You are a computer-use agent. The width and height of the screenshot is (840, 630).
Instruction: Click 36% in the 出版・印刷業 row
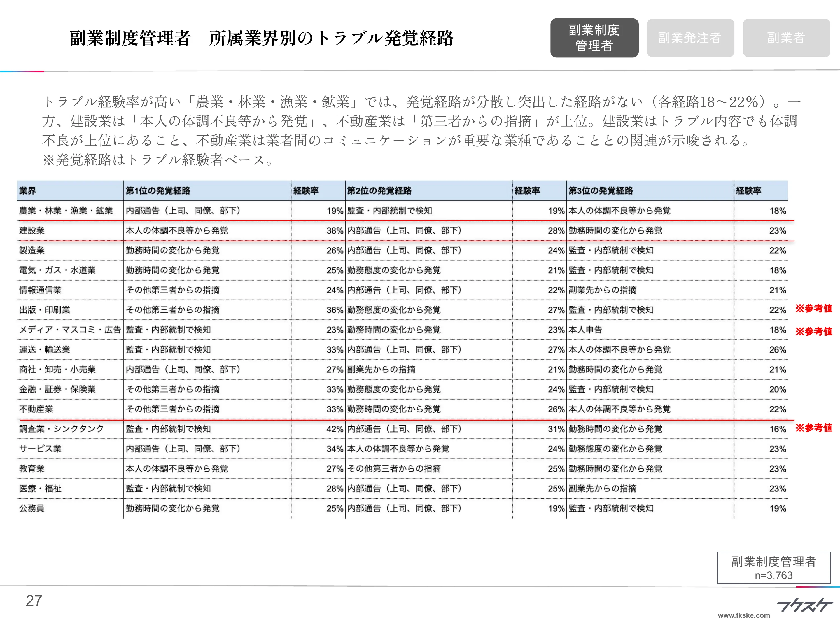pyautogui.click(x=335, y=310)
